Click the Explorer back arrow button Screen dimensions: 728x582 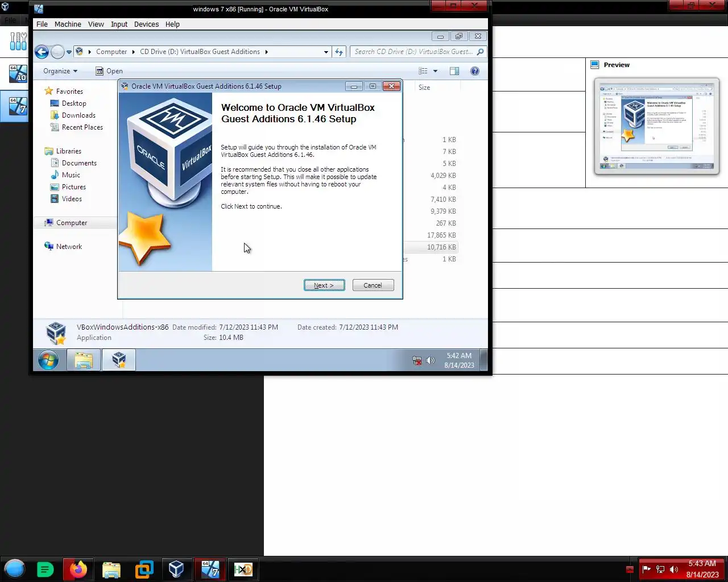click(42, 52)
